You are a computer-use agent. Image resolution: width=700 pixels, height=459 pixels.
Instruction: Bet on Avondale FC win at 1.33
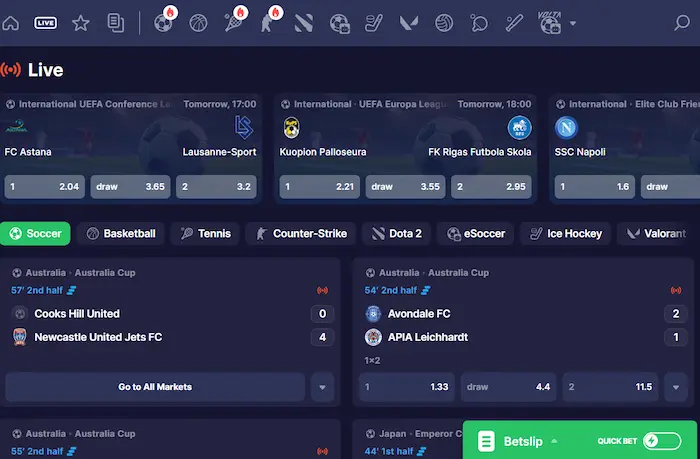(x=407, y=387)
